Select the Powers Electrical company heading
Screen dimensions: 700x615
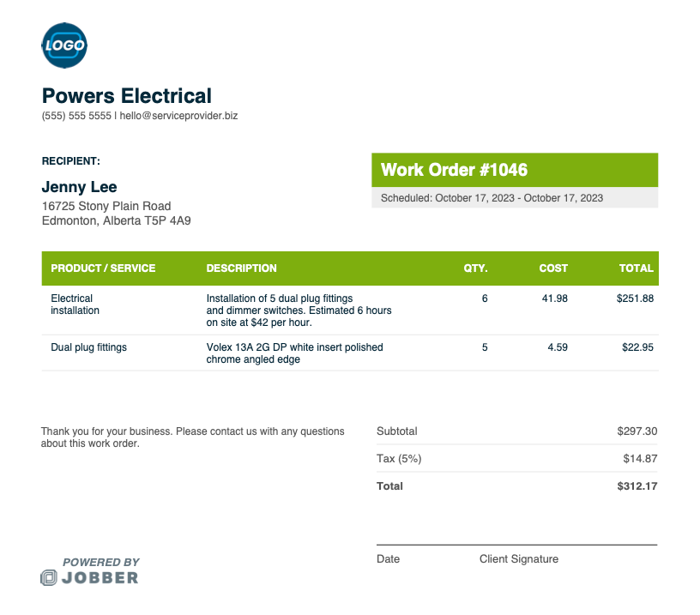[x=127, y=96]
